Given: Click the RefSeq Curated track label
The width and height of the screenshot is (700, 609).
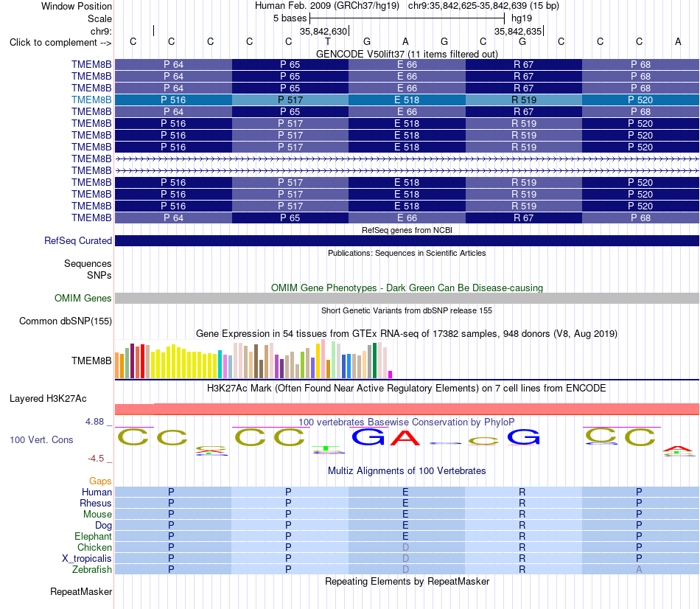Looking at the screenshot, I should point(78,240).
